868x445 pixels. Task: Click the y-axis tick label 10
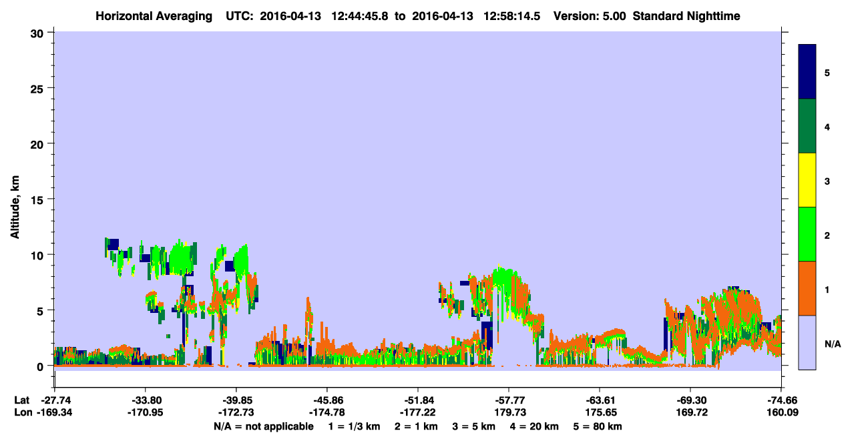pos(39,255)
